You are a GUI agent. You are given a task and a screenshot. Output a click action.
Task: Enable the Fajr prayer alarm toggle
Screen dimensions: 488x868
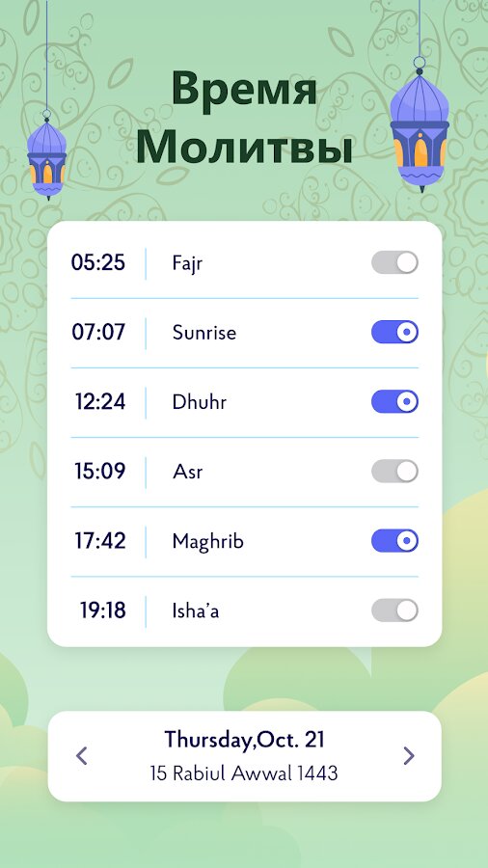(x=394, y=262)
